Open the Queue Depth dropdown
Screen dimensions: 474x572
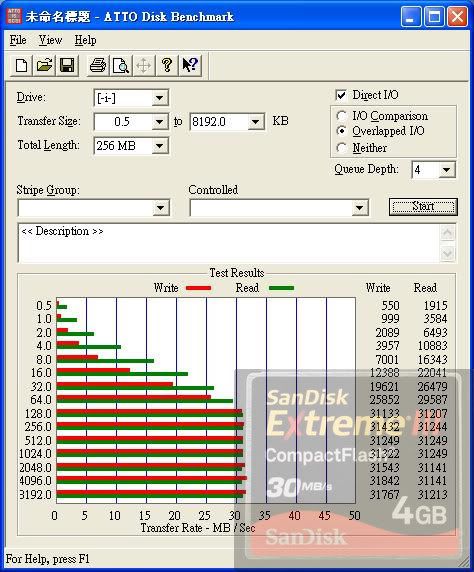pyautogui.click(x=446, y=170)
